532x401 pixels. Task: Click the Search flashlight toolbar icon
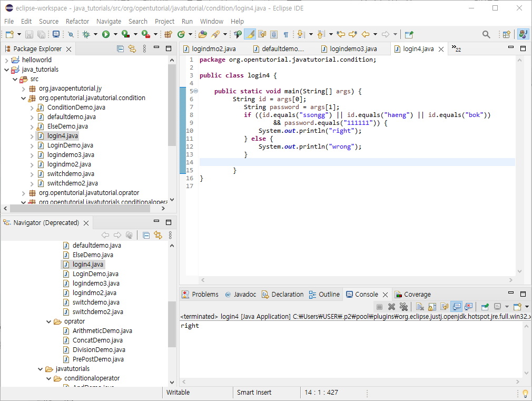click(x=215, y=34)
